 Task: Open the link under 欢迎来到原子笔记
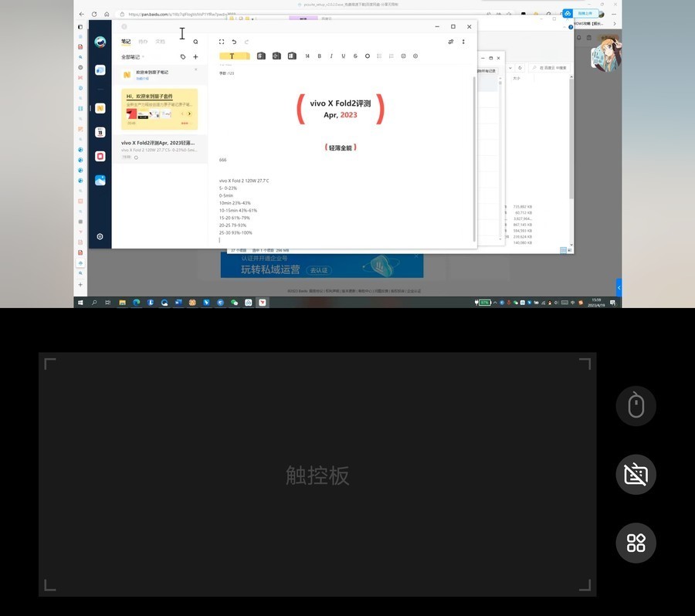point(142,79)
